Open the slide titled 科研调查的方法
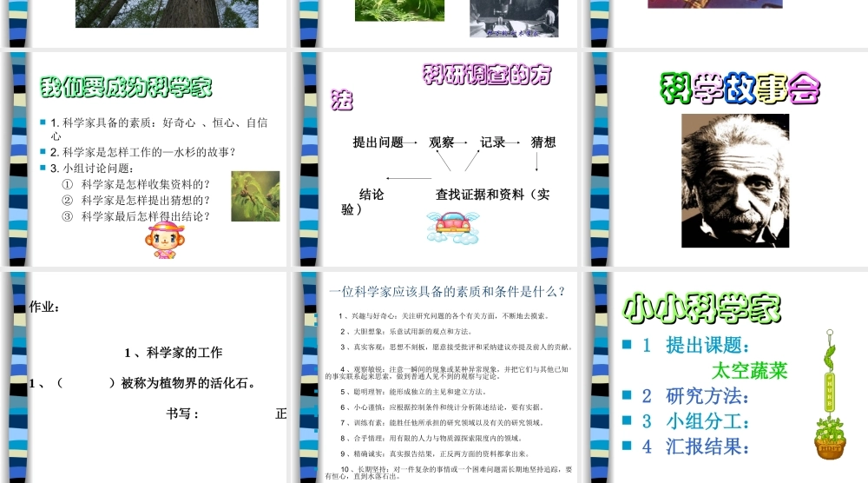The height and width of the screenshot is (483, 868). point(435,159)
